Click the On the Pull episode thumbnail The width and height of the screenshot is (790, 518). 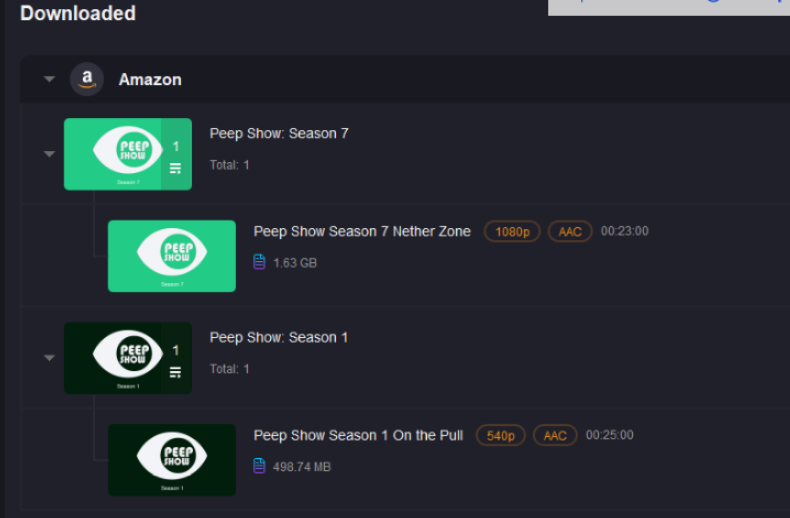tap(172, 460)
